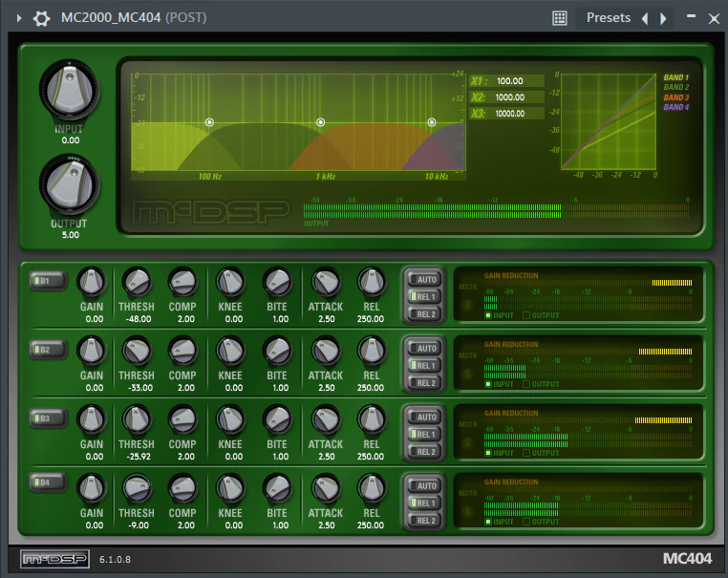Go to the next preset arrow

tap(663, 18)
